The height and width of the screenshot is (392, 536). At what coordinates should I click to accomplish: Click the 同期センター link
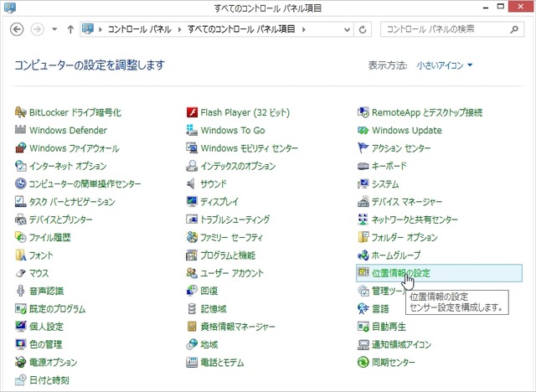pos(394,362)
